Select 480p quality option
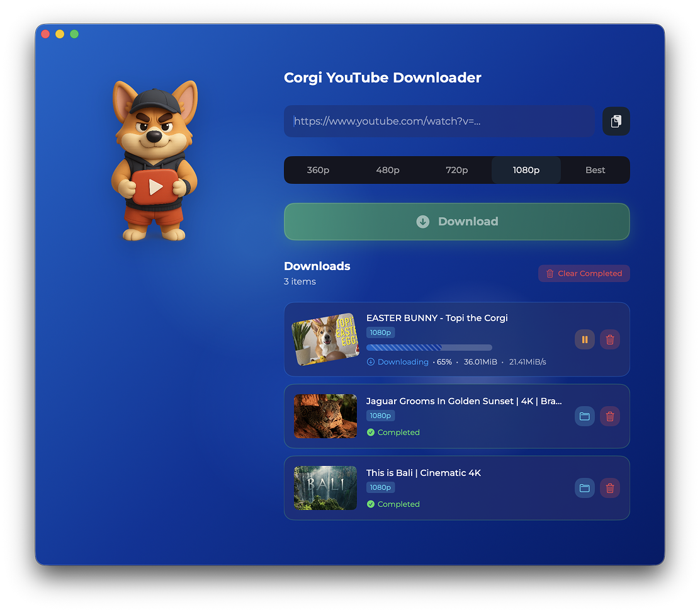Image resolution: width=700 pixels, height=612 pixels. click(x=388, y=170)
